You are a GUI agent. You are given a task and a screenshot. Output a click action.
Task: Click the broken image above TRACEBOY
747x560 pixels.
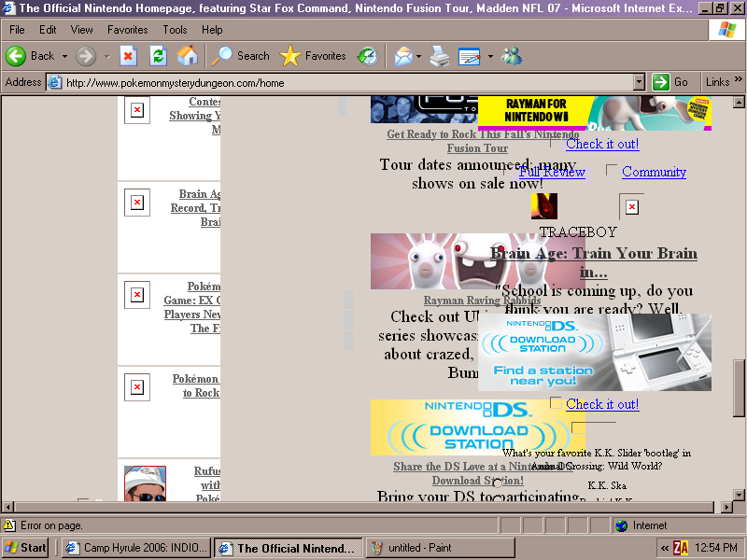coord(632,207)
